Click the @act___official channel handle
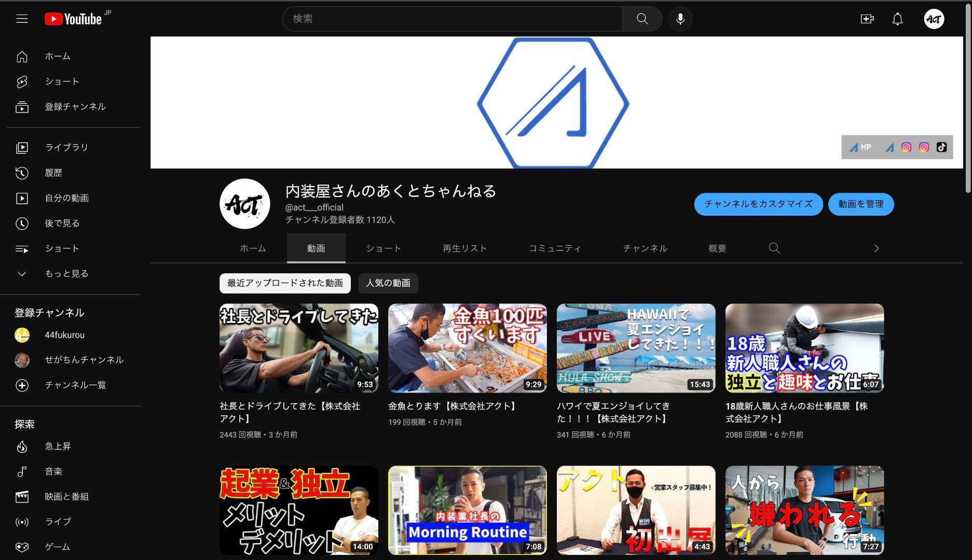972x560 pixels. point(314,207)
